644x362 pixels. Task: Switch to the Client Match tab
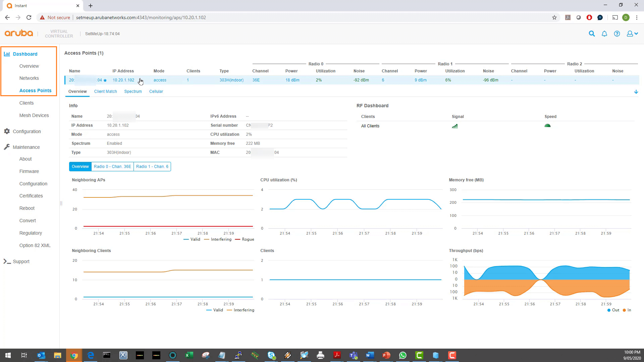(105, 91)
